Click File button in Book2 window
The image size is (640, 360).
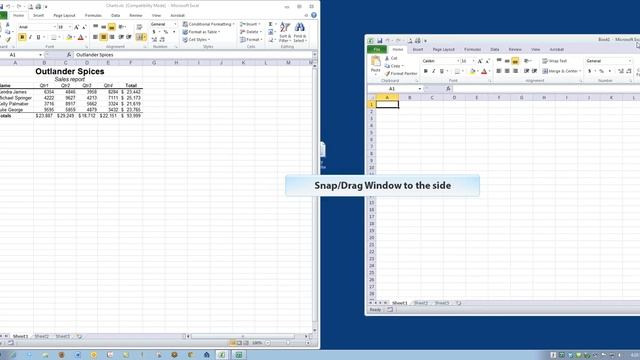point(377,49)
